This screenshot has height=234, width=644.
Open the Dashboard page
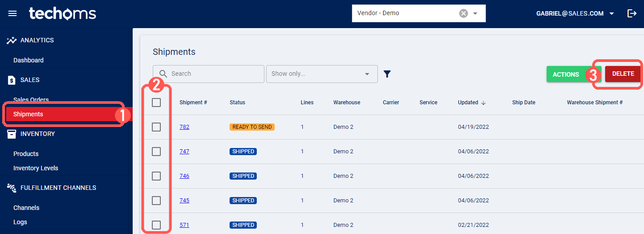coord(29,60)
